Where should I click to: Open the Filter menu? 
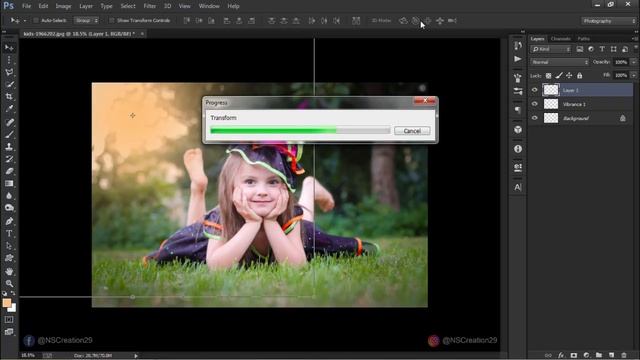click(150, 6)
